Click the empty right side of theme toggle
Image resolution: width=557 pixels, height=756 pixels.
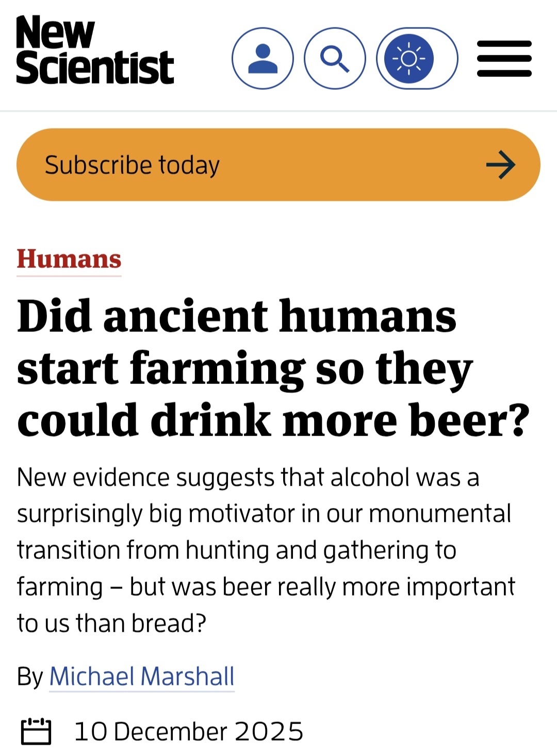pos(444,58)
